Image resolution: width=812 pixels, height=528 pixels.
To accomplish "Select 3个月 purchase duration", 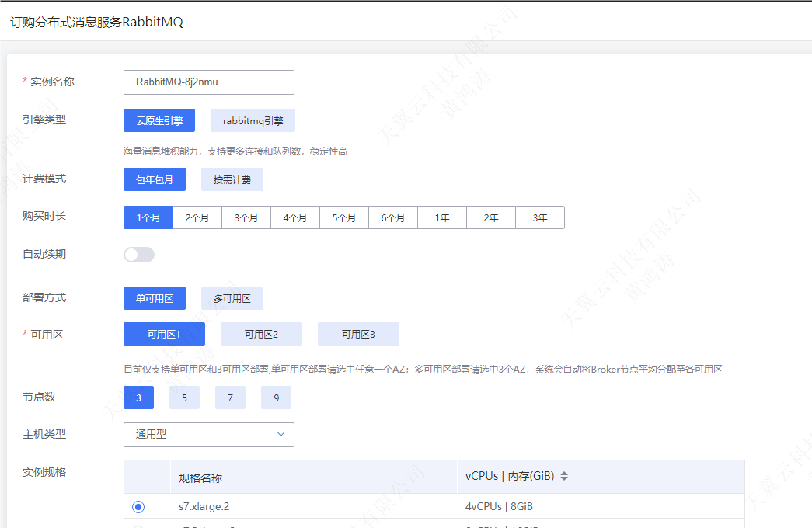I will click(x=246, y=217).
